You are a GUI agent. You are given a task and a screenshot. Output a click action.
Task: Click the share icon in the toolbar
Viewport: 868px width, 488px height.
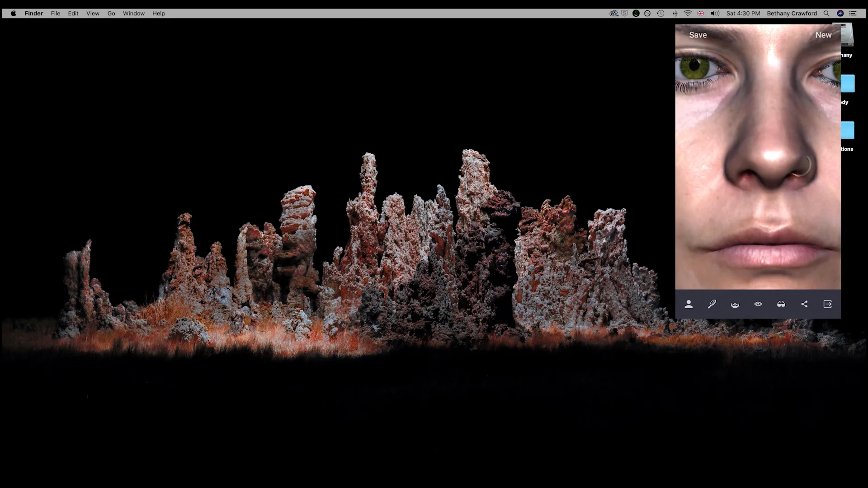804,304
